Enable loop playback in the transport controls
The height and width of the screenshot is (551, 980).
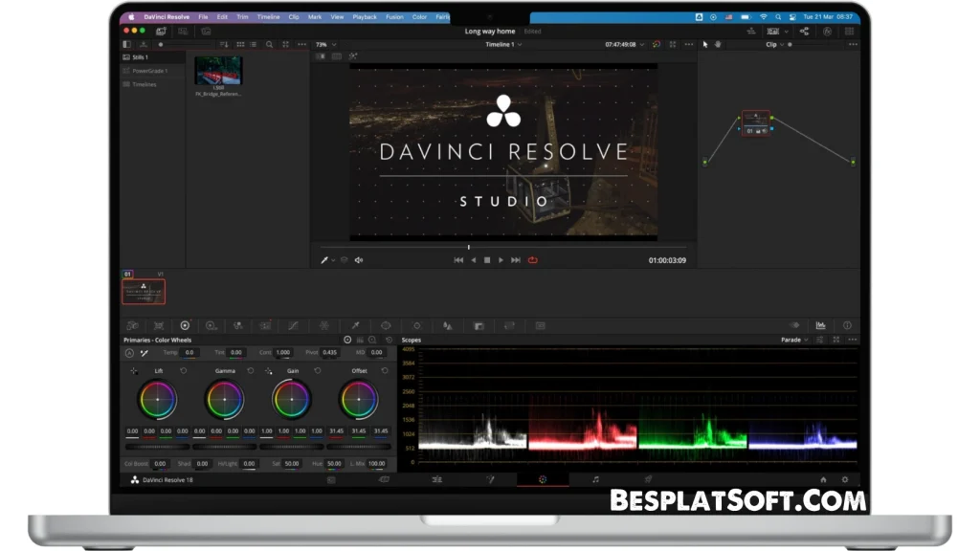(533, 259)
